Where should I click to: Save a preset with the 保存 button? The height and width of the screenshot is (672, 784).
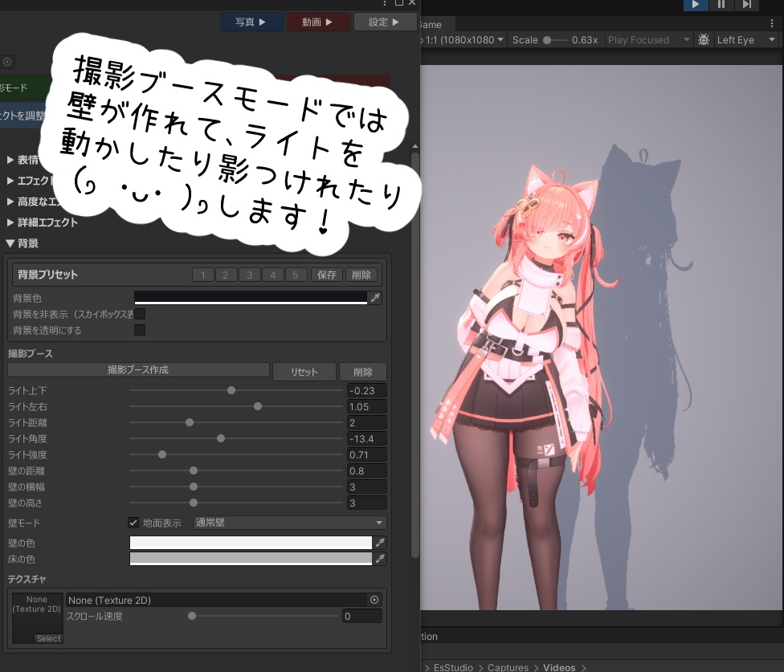(326, 275)
